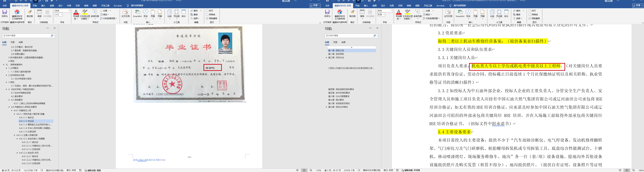644x172 pixels.
Task: Click graduation certificate image in left document
Action: click(x=189, y=64)
